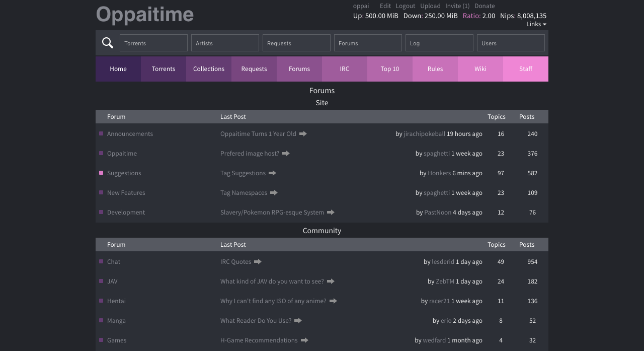This screenshot has width=644, height=351.
Task: Switch to the Staff tab
Action: (526, 69)
